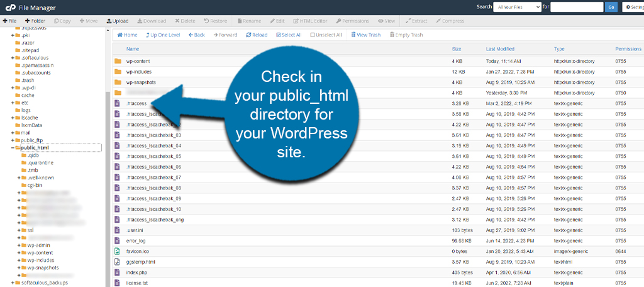Select the wp-content folder icon in file list
Screen dimensions: 644x287
pos(118,61)
